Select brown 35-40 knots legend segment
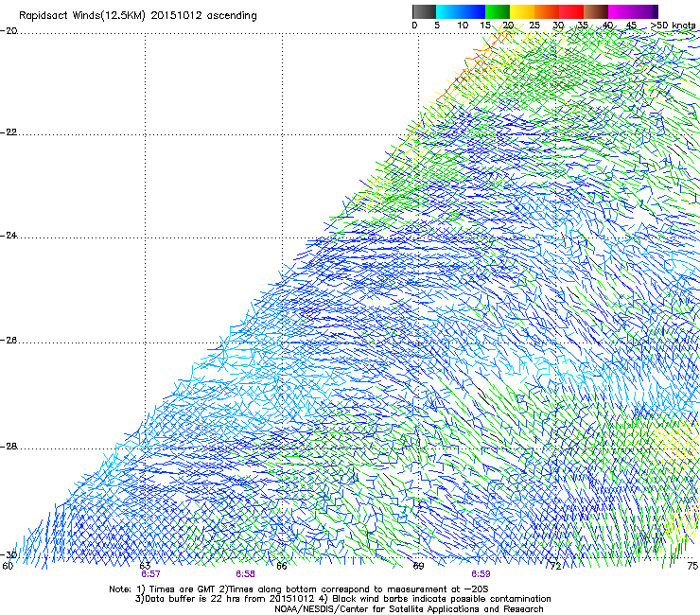 coord(596,11)
